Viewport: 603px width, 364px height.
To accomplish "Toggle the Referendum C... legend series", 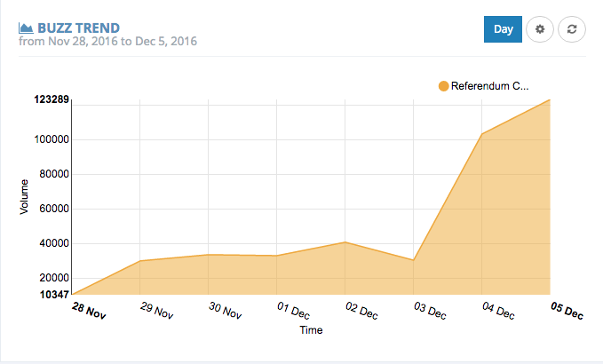I will (x=484, y=86).
